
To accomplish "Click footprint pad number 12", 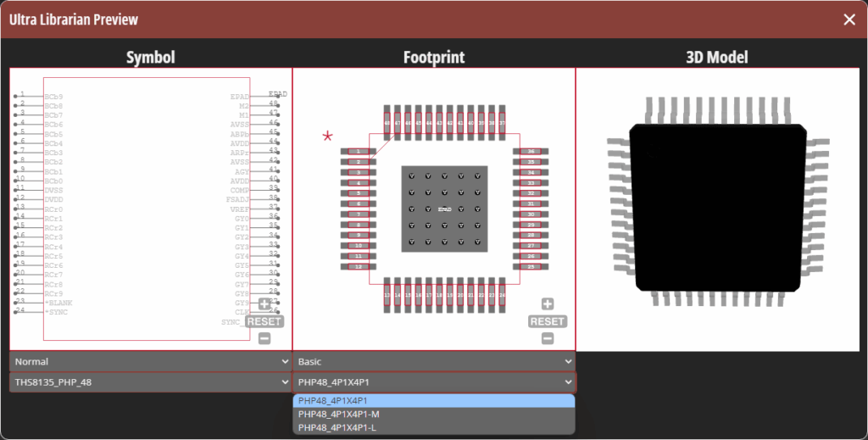I will pyautogui.click(x=359, y=267).
